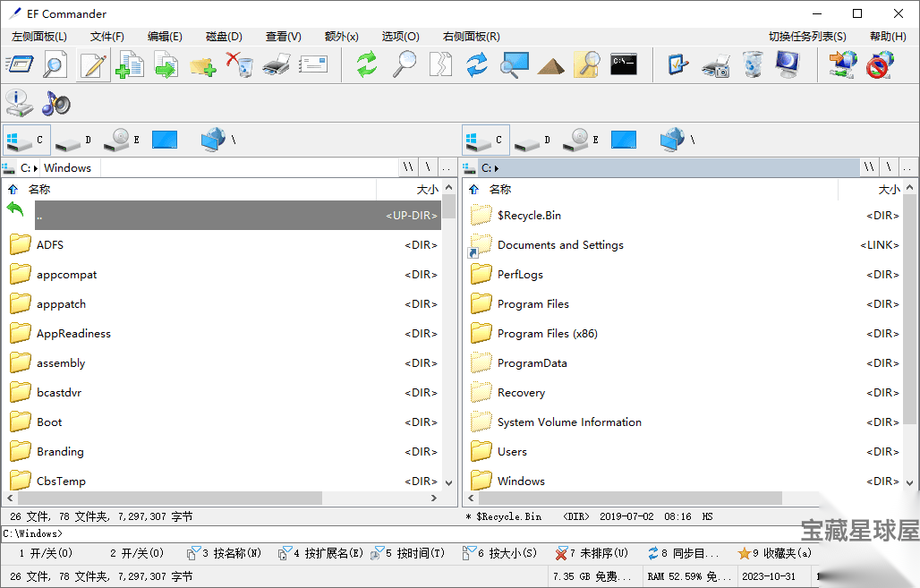Create a new folder via folder-plus icon
Screen dimensions: 920x588
203,65
